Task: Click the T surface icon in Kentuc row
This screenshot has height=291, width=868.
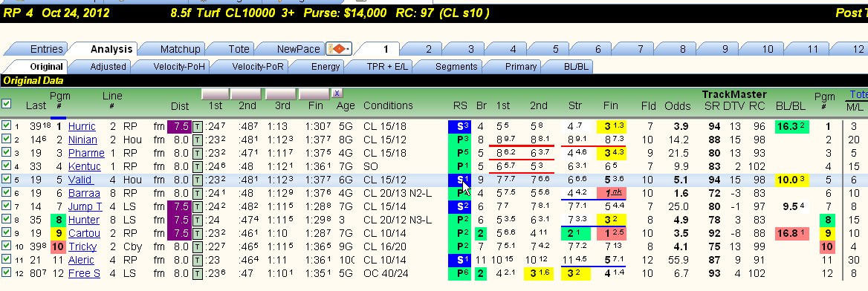Action: tap(198, 166)
